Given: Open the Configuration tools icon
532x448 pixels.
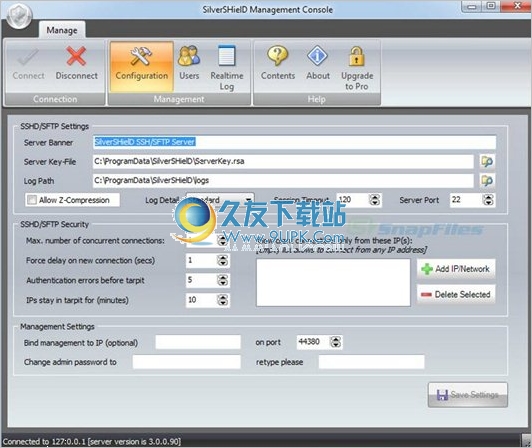Looking at the screenshot, I should point(141,56).
